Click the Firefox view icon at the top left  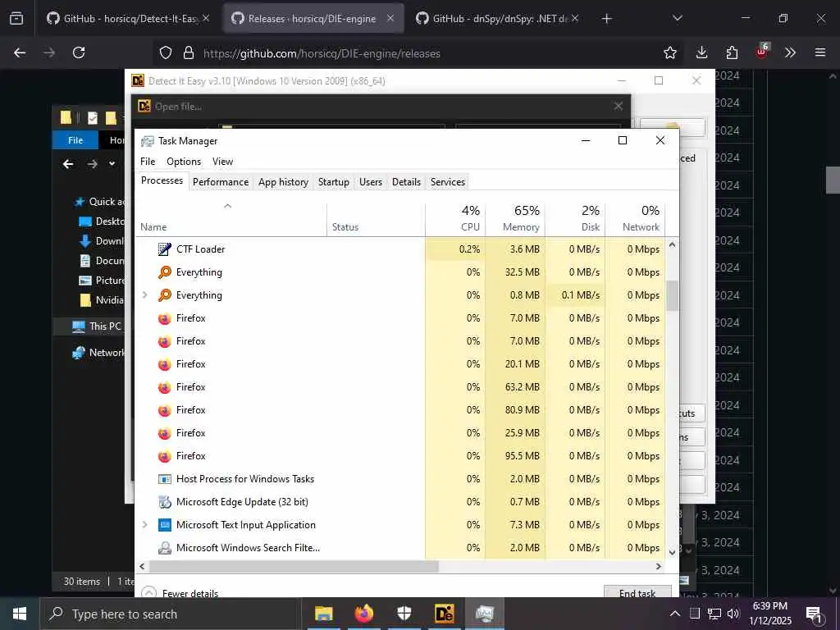click(x=16, y=19)
